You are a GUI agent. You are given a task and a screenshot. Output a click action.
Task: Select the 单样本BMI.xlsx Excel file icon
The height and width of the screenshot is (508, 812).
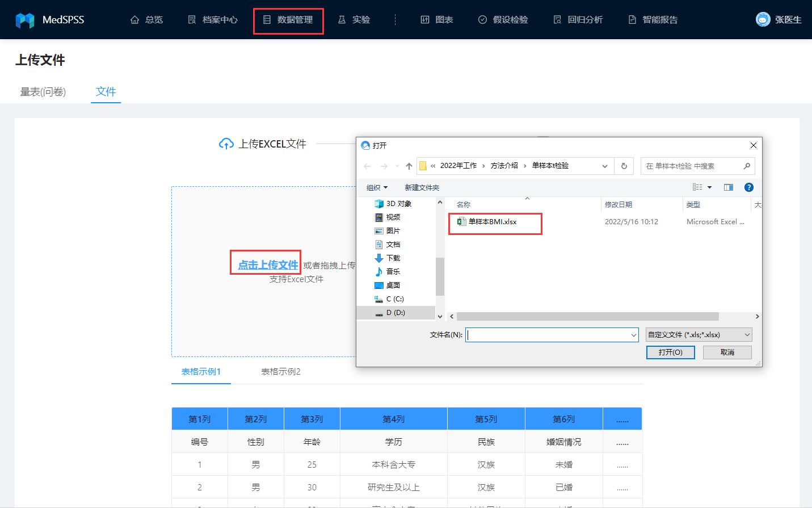tap(463, 222)
